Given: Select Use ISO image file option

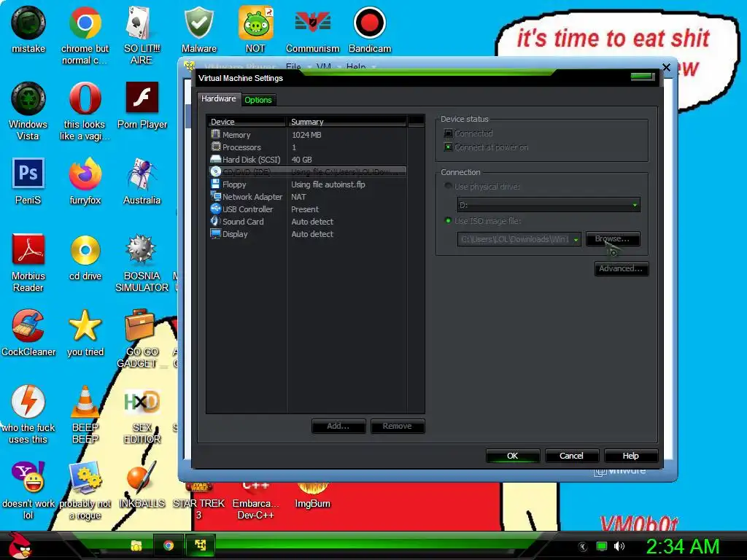Looking at the screenshot, I should [448, 220].
